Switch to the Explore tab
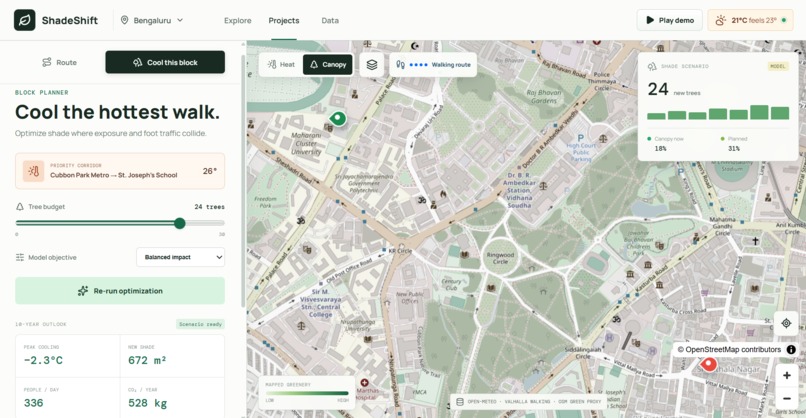Screen dimensions: 806x418 coord(237,21)
